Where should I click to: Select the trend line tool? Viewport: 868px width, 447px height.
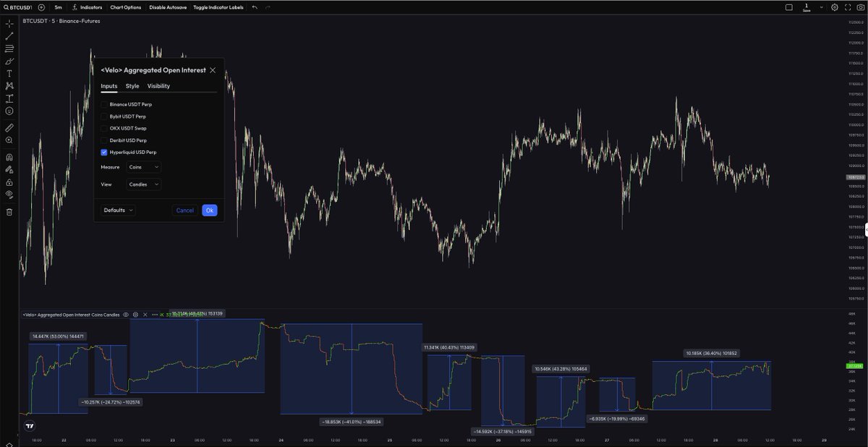click(x=9, y=37)
